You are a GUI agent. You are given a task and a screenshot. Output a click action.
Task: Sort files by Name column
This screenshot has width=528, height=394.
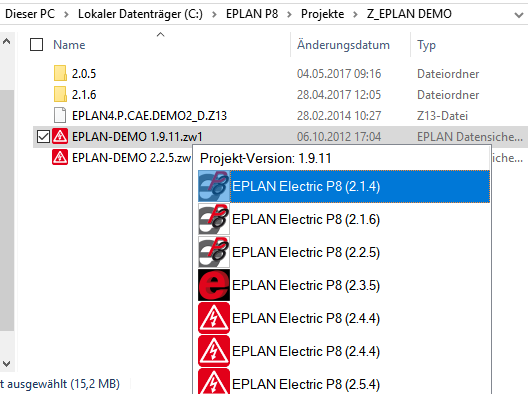(69, 45)
